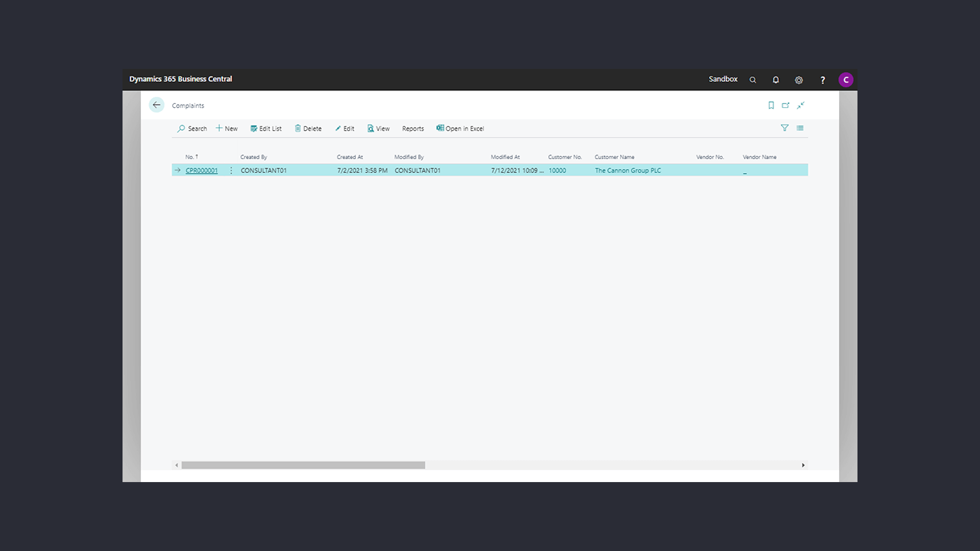
Task: Click the Sandbox environment label
Action: (724, 79)
